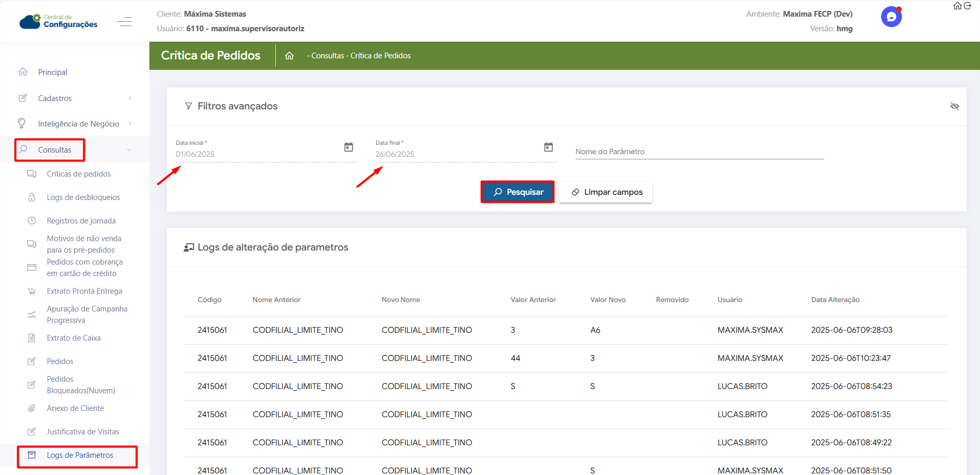Click the logout icon at top right
The height and width of the screenshot is (475, 980).
point(968,6)
